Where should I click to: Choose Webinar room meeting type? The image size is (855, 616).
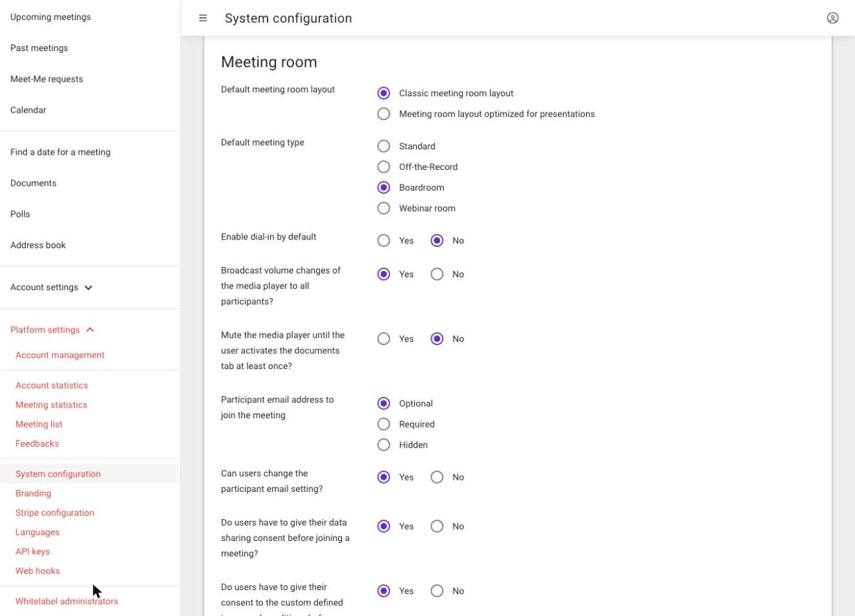384,208
